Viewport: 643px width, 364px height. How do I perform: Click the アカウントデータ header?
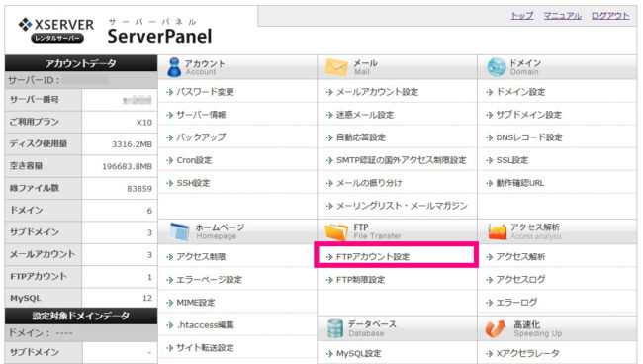[x=81, y=63]
